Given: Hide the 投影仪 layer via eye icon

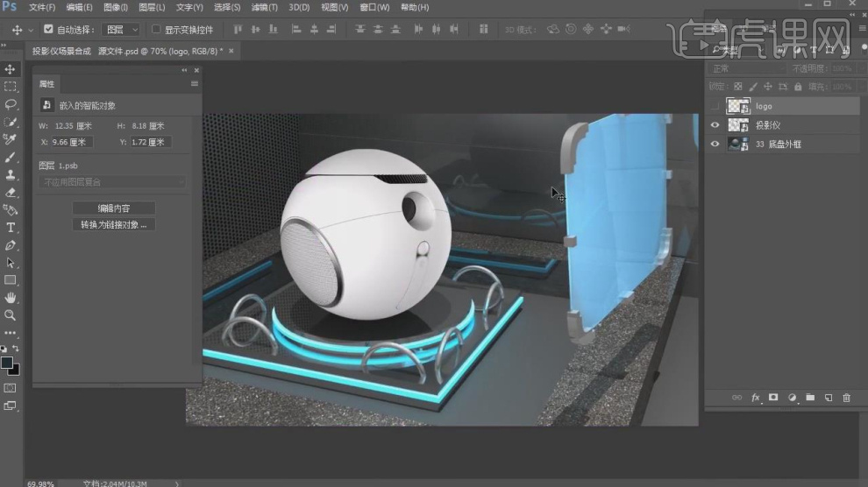Looking at the screenshot, I should pos(715,125).
